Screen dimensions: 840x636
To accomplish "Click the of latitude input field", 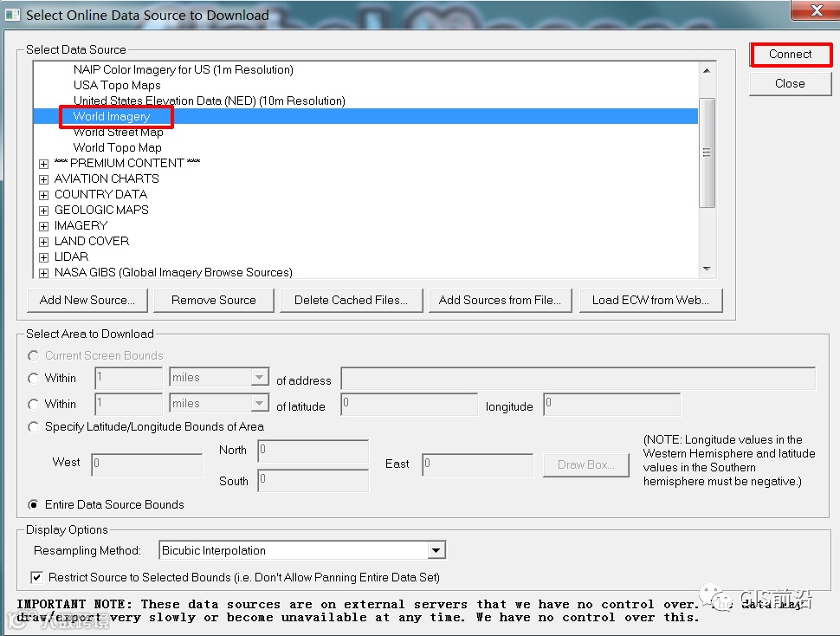I will click(409, 405).
